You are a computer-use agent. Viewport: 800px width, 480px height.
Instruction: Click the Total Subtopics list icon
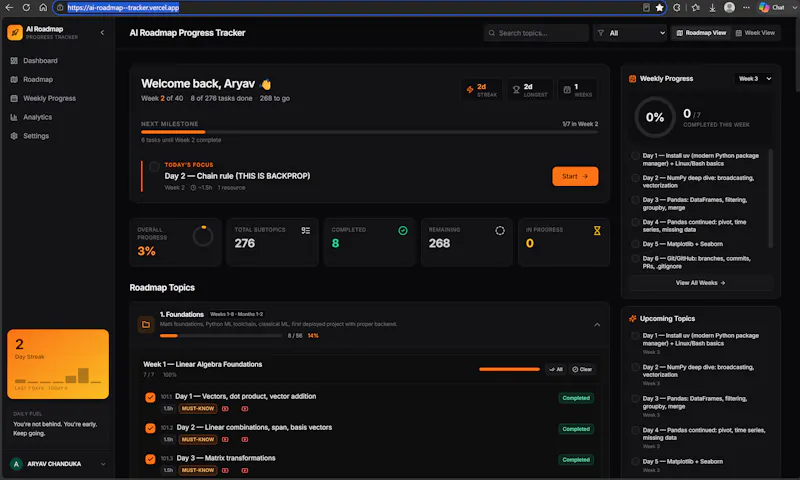306,231
